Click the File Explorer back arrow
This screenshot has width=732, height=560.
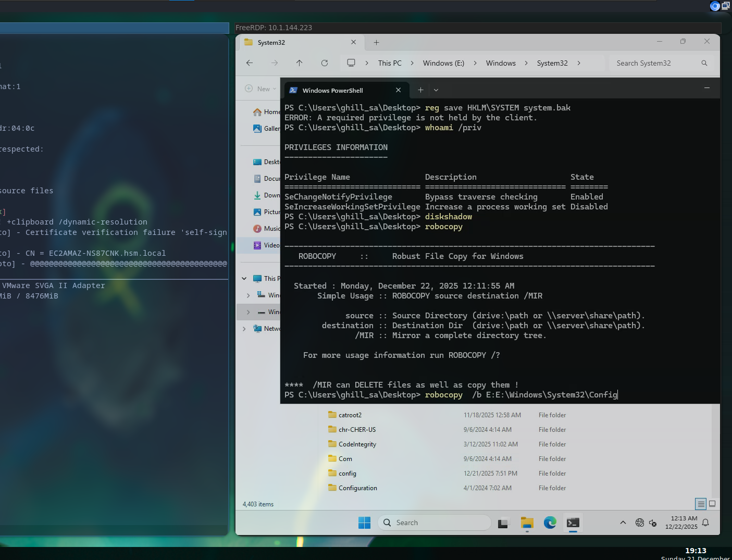pyautogui.click(x=250, y=63)
